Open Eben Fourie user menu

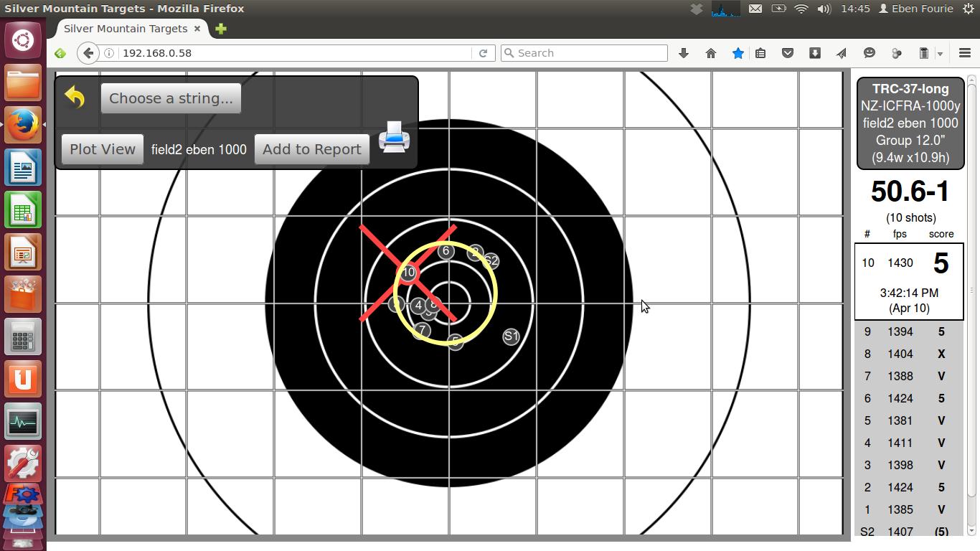click(x=916, y=9)
